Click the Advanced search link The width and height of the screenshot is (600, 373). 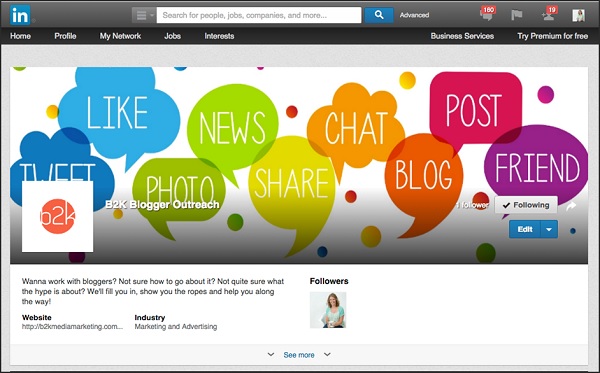[x=414, y=15]
